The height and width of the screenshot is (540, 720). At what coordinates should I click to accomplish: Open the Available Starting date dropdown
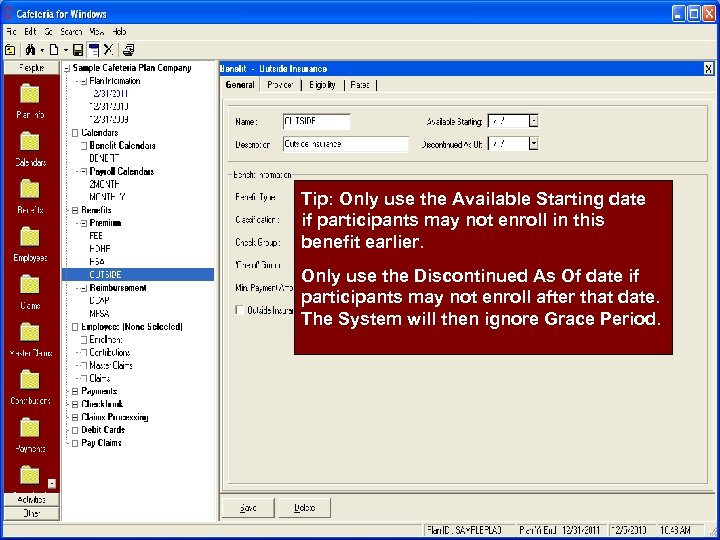tap(533, 121)
